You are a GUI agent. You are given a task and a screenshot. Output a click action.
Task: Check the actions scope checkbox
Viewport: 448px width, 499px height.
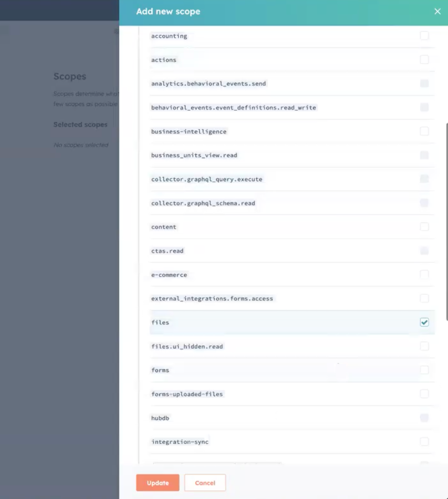click(424, 60)
